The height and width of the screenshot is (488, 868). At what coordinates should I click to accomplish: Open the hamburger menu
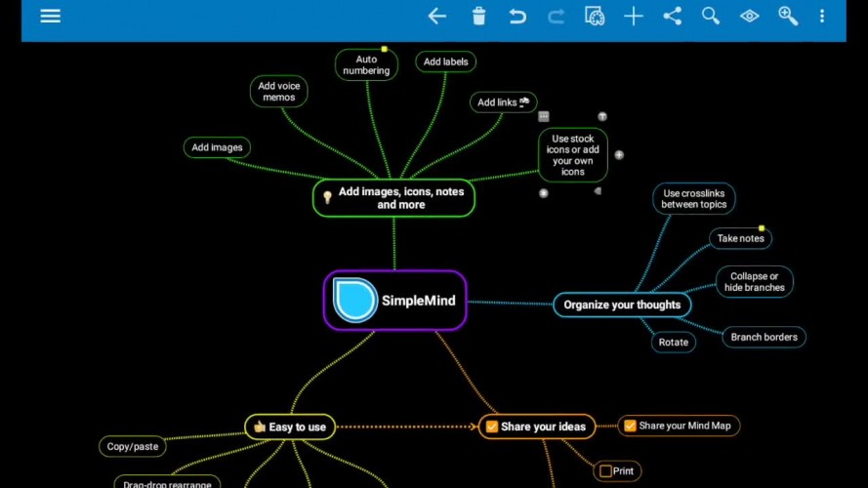click(50, 16)
